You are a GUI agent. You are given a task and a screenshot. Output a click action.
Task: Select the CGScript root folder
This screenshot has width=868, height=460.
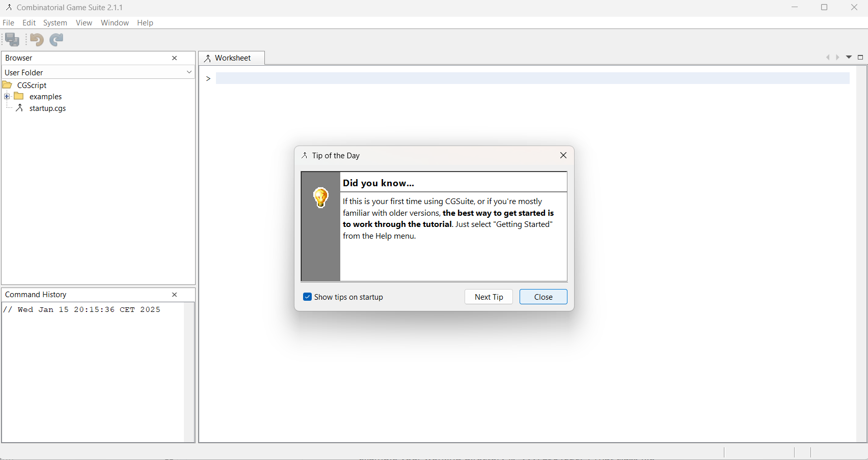[32, 85]
